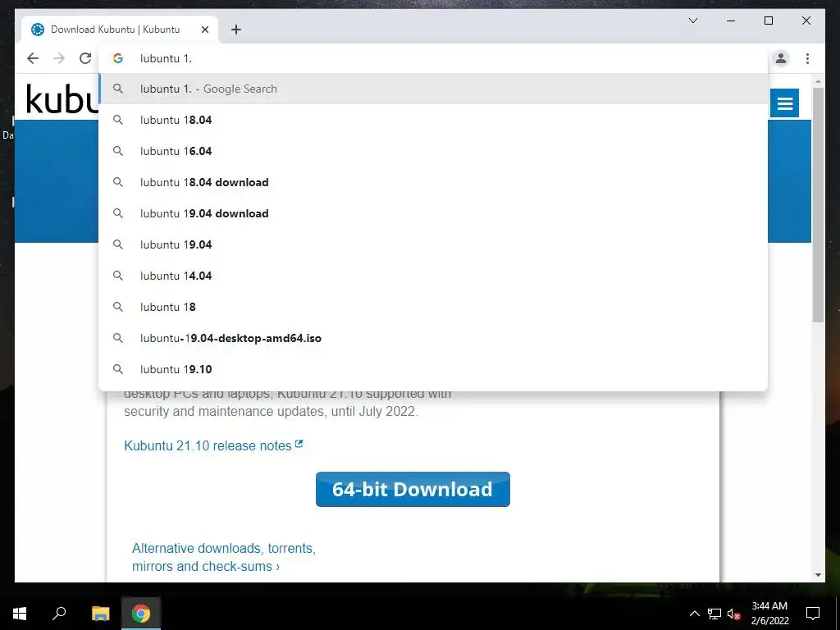Click the Kubuntu site logo
Screen dimensions: 840x630
[x=62, y=99]
